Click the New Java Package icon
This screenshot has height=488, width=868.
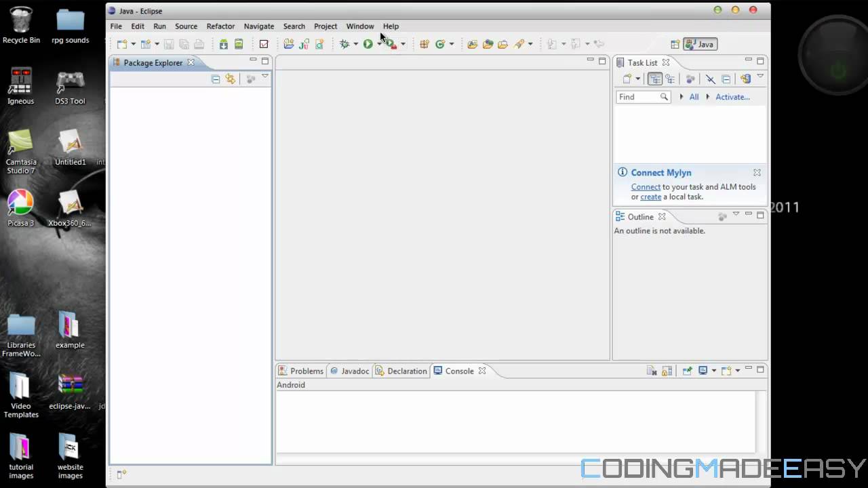tap(425, 44)
